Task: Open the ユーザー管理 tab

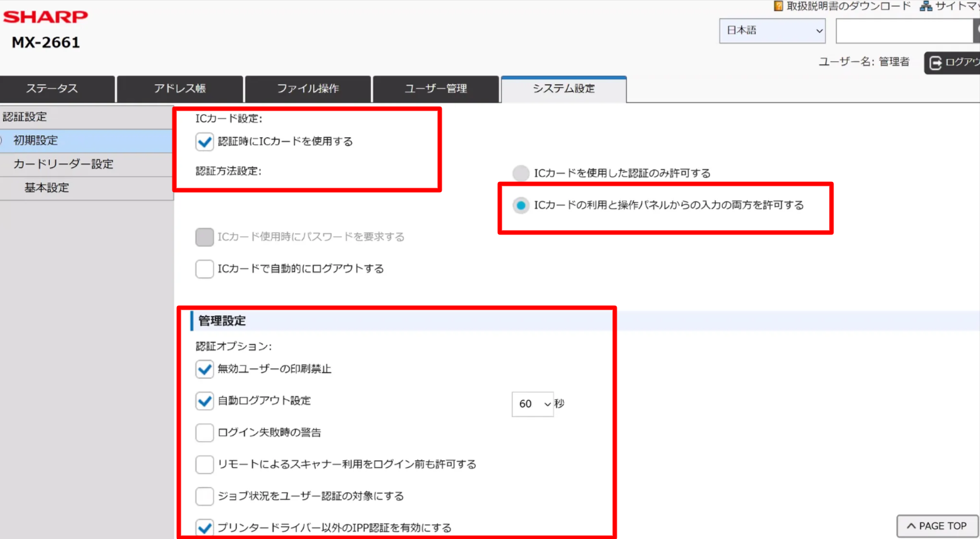Action: (436, 88)
